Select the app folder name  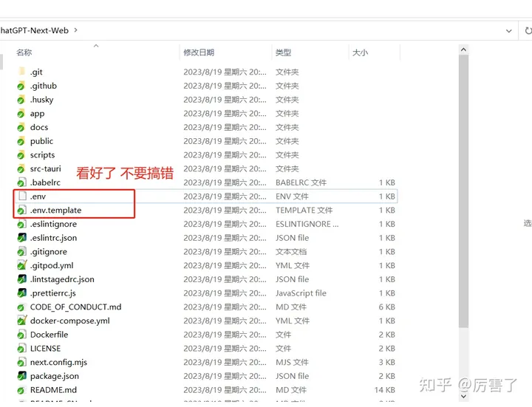[38, 114]
